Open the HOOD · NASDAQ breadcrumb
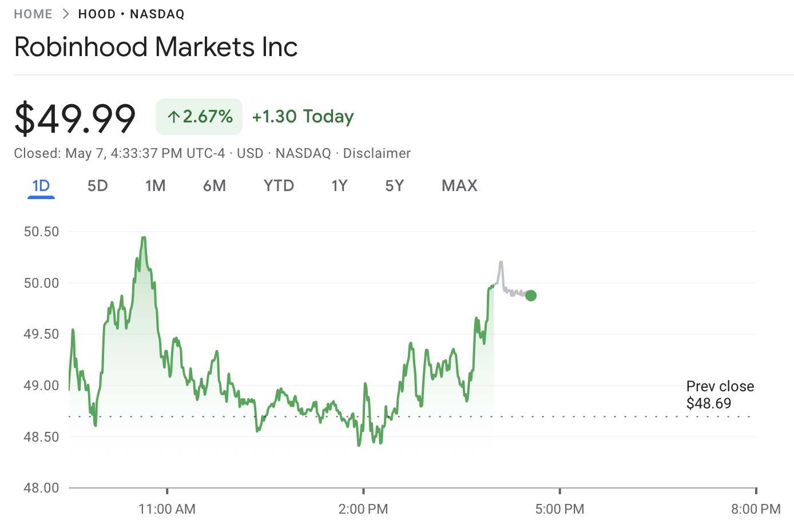This screenshot has width=794, height=532. [x=131, y=14]
